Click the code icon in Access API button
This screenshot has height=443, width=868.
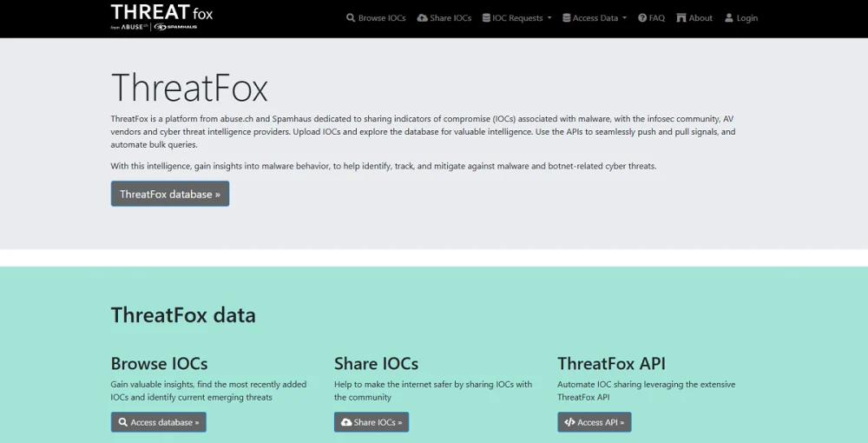(569, 422)
